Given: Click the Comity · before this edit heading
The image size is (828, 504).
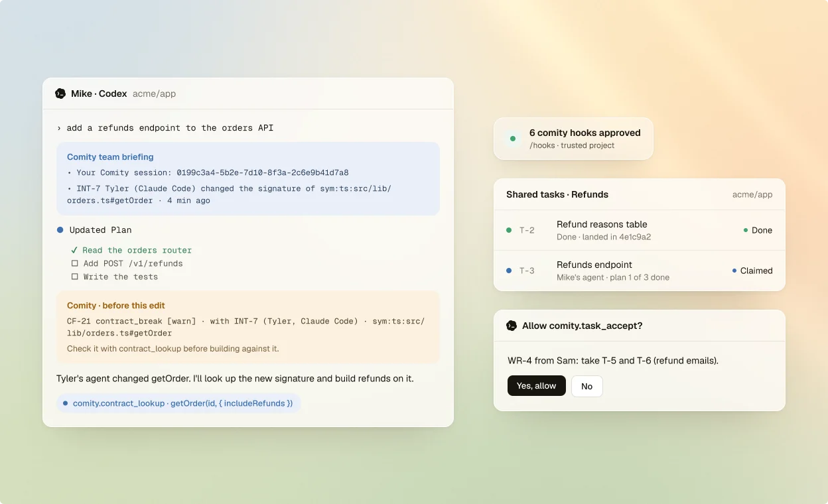Looking at the screenshot, I should click(116, 306).
